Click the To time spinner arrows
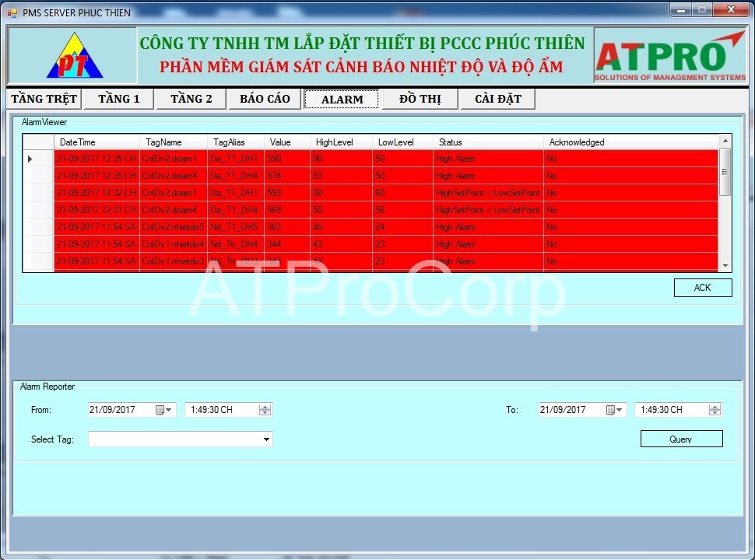The image size is (755, 560). 715,410
